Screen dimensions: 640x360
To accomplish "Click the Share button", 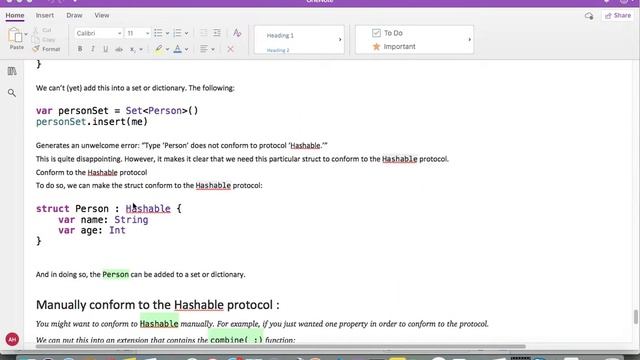I will tap(618, 16).
